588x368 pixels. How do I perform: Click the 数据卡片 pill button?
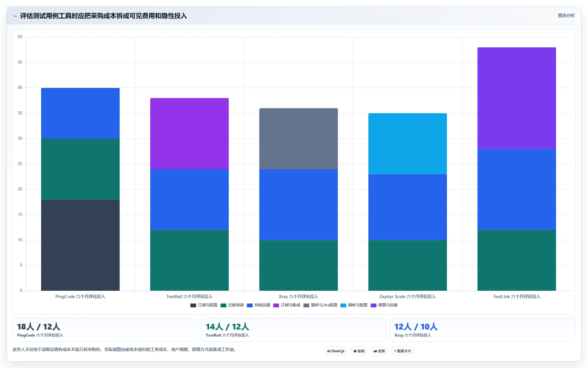click(x=402, y=351)
